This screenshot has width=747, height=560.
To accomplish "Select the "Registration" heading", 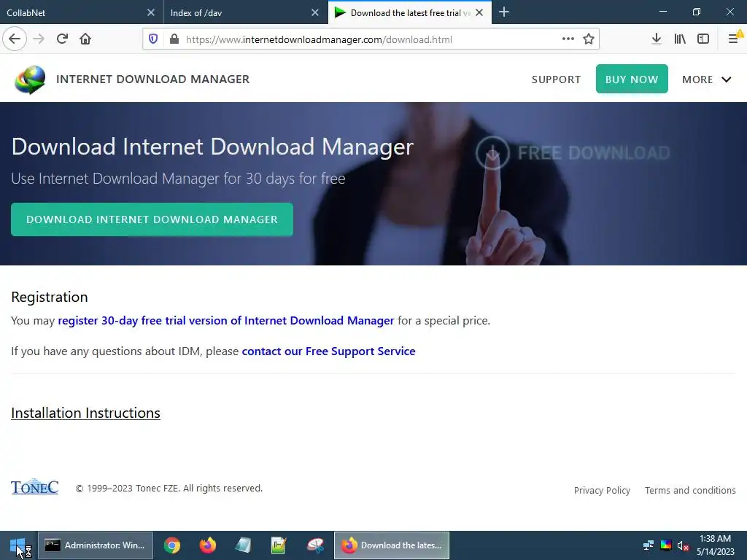I will tap(50, 297).
